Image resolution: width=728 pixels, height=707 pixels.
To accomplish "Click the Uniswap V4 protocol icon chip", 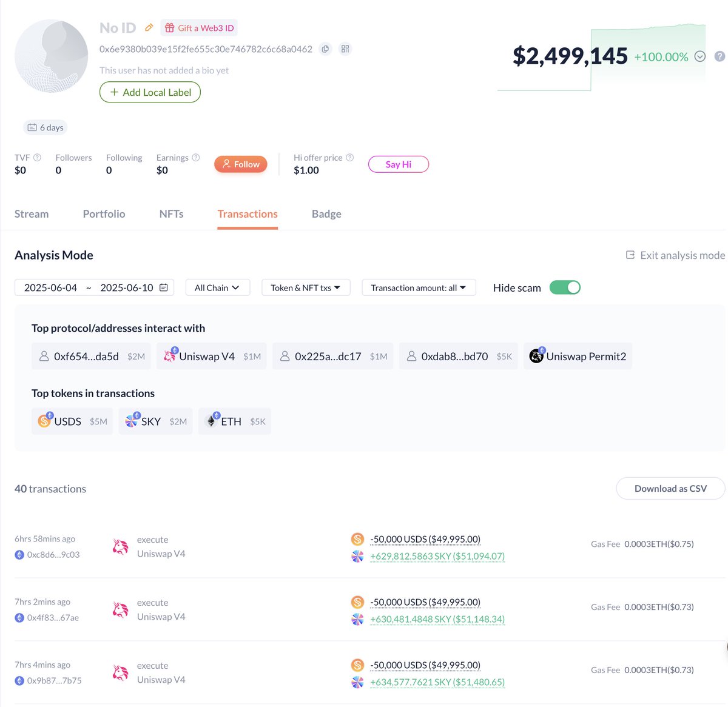I will tap(211, 357).
